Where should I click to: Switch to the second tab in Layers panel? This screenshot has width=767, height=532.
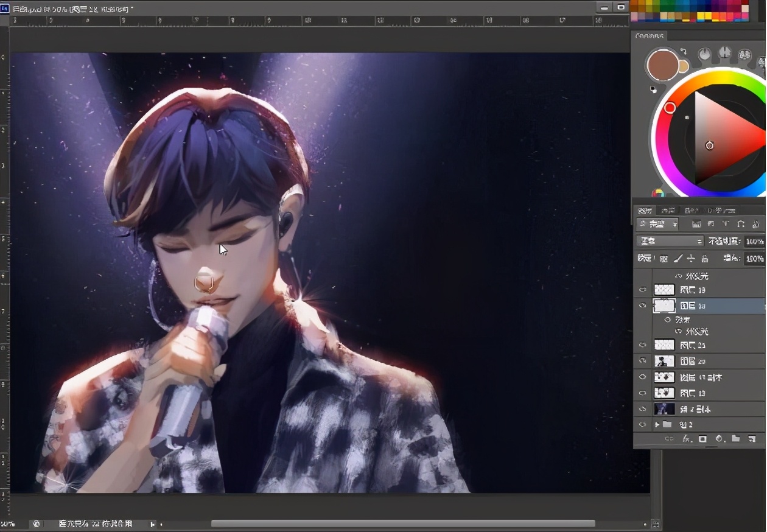click(x=668, y=211)
